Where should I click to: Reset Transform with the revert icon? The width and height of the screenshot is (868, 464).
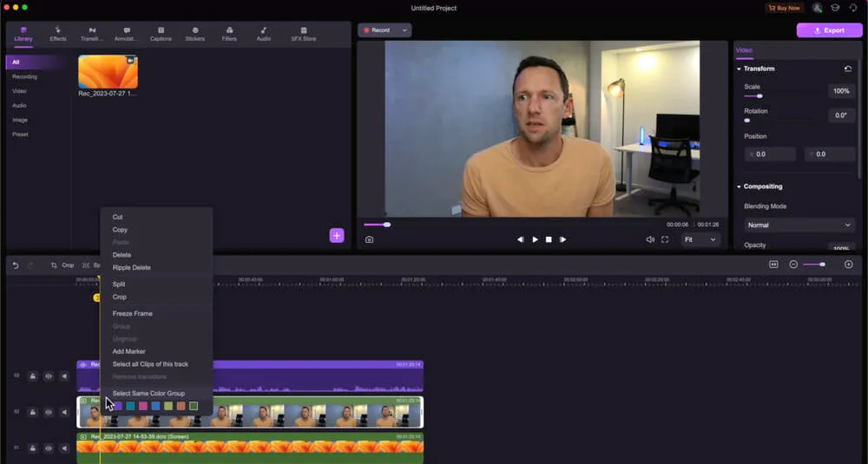[847, 69]
